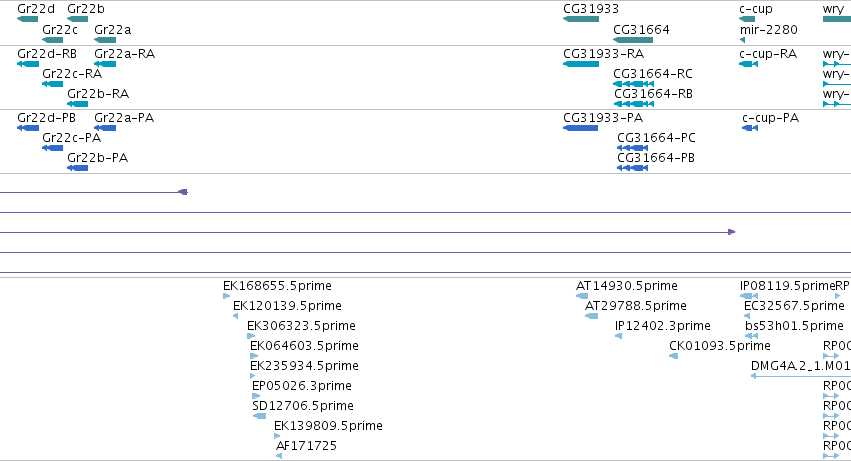851x461 pixels.
Task: Click the short purple feature's end marker
Action: [183, 192]
